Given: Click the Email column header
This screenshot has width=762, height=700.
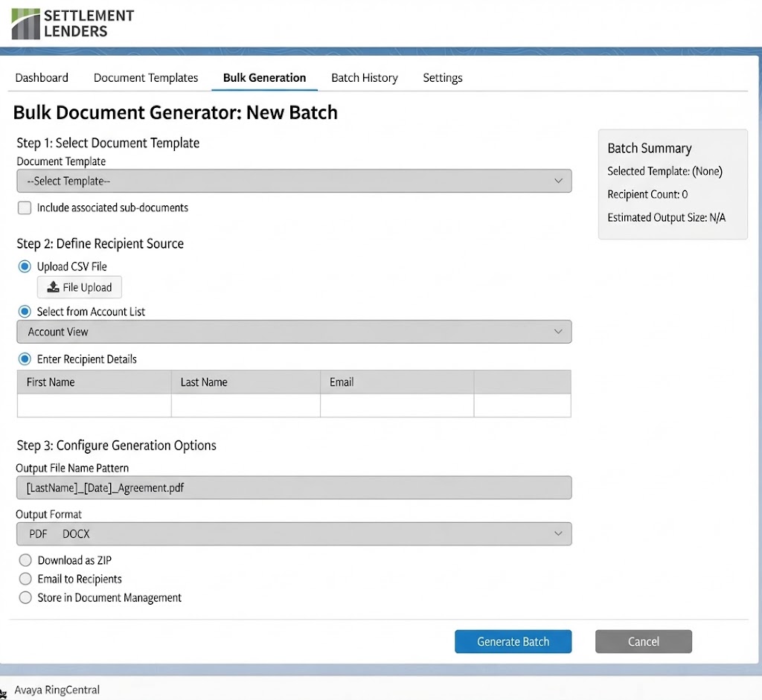Looking at the screenshot, I should tap(397, 382).
